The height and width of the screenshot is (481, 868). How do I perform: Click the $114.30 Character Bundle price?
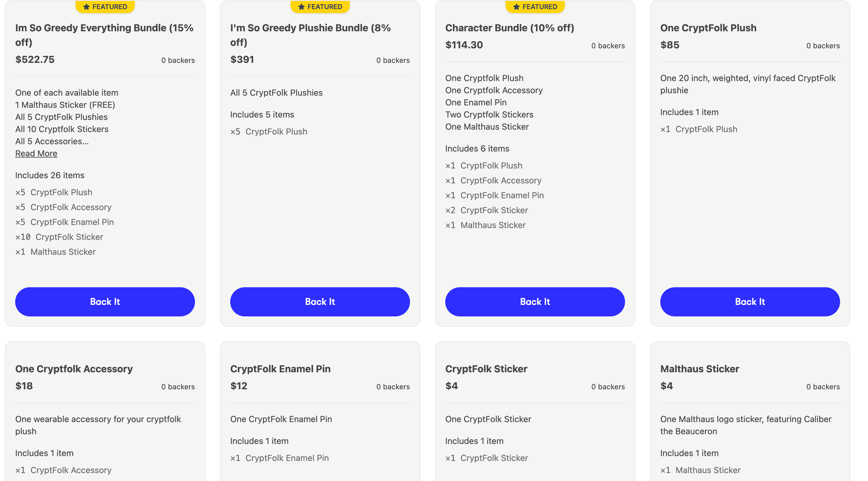pyautogui.click(x=464, y=45)
